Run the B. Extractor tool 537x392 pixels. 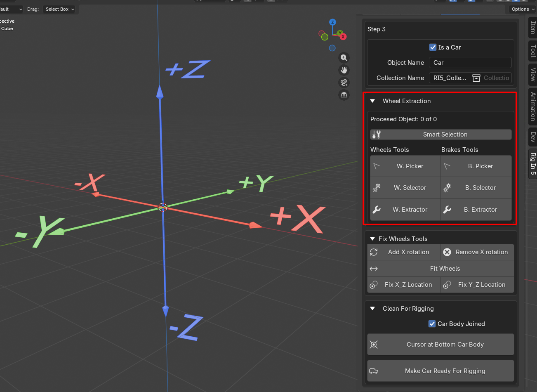pos(476,210)
